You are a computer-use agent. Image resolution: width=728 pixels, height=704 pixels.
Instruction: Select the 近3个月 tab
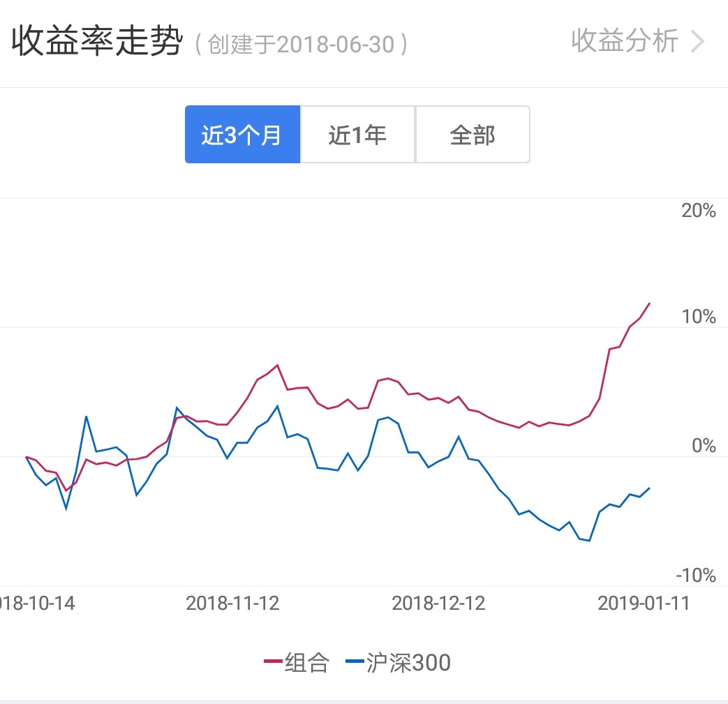[x=242, y=135]
